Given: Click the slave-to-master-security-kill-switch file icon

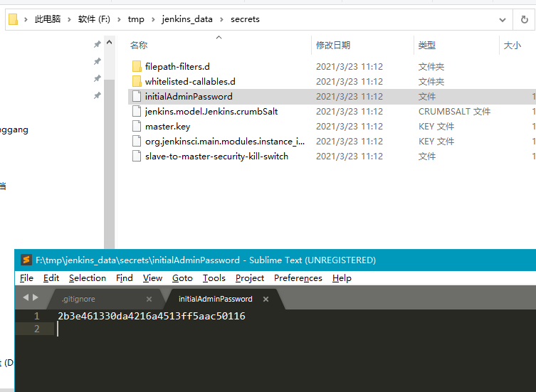Looking at the screenshot, I should tap(137, 157).
